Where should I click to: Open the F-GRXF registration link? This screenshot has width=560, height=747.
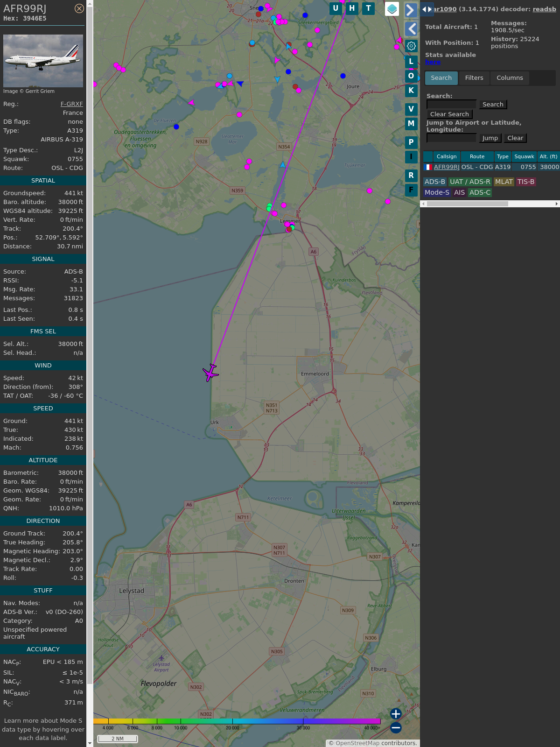coord(71,104)
